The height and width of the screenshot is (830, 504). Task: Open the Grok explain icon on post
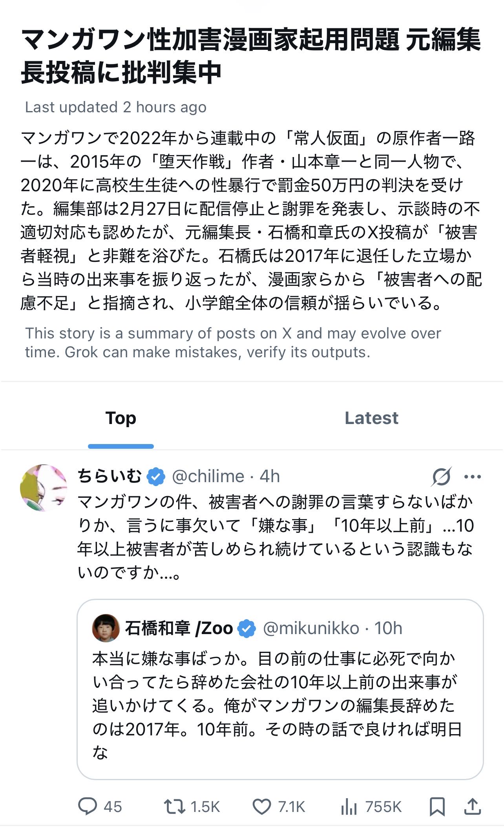point(441,477)
